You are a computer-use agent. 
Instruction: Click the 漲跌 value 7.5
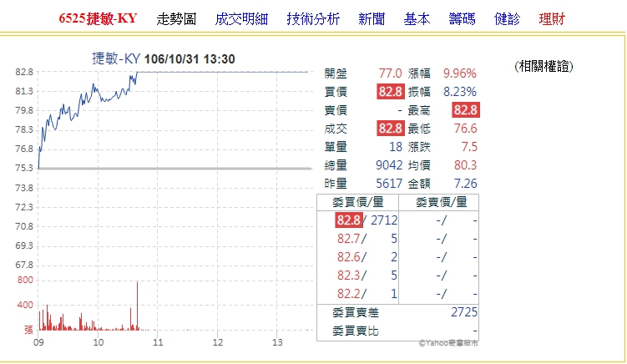pos(469,147)
